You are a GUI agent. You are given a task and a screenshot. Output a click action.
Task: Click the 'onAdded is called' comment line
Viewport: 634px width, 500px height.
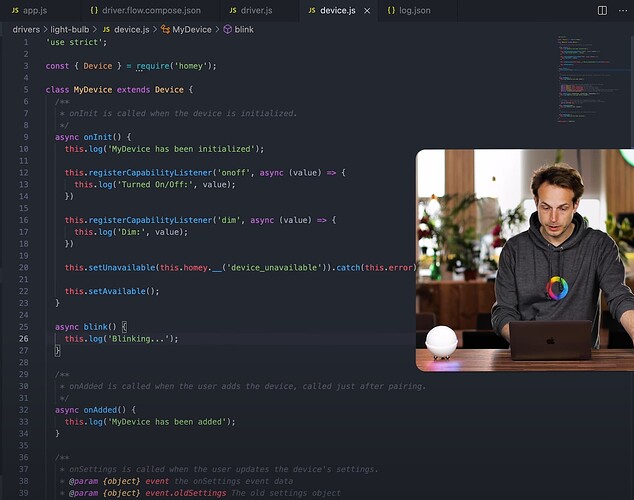[x=243, y=386]
